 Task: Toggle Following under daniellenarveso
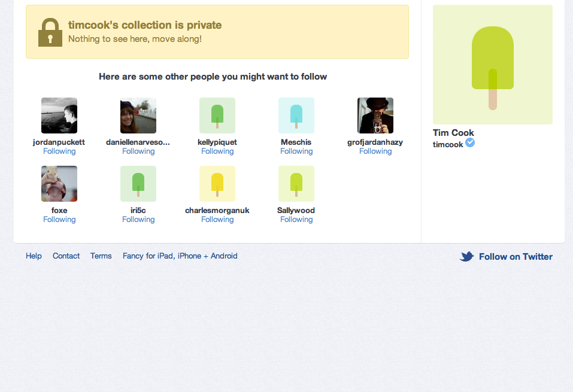click(x=138, y=151)
